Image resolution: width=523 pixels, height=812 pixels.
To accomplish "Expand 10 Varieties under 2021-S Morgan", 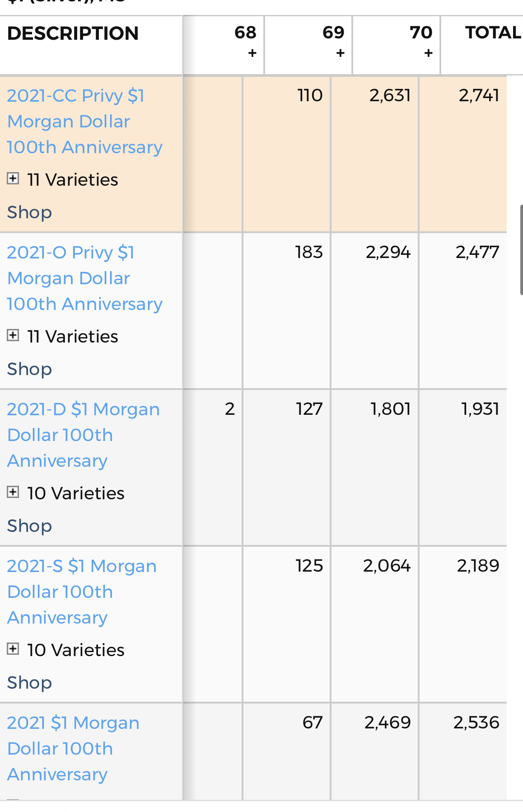I will pyautogui.click(x=13, y=649).
